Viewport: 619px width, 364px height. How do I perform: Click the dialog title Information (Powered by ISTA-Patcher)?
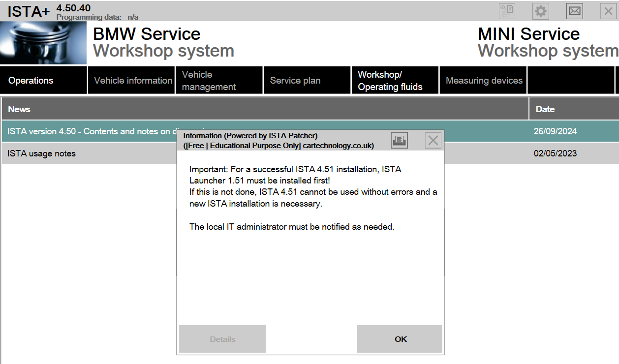point(250,135)
